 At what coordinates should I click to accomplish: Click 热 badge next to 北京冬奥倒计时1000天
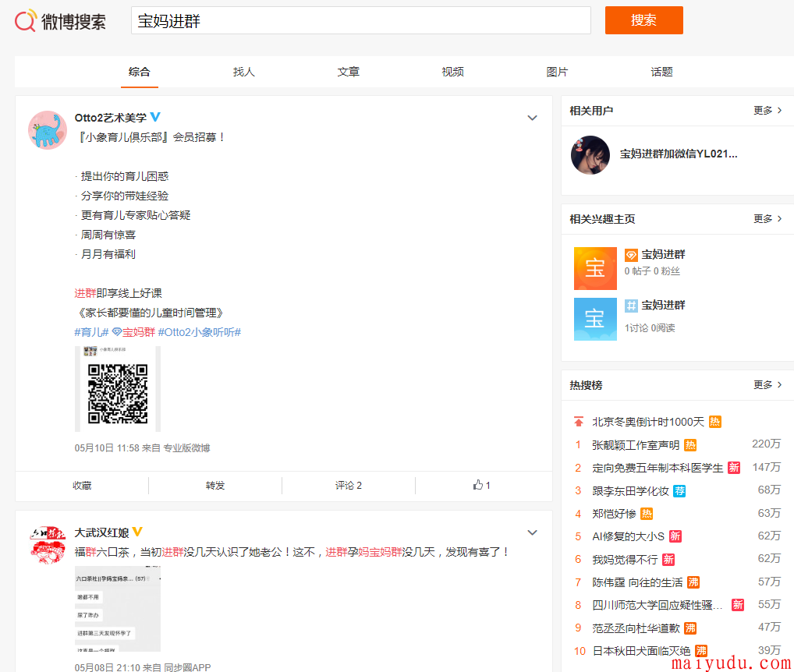(715, 422)
